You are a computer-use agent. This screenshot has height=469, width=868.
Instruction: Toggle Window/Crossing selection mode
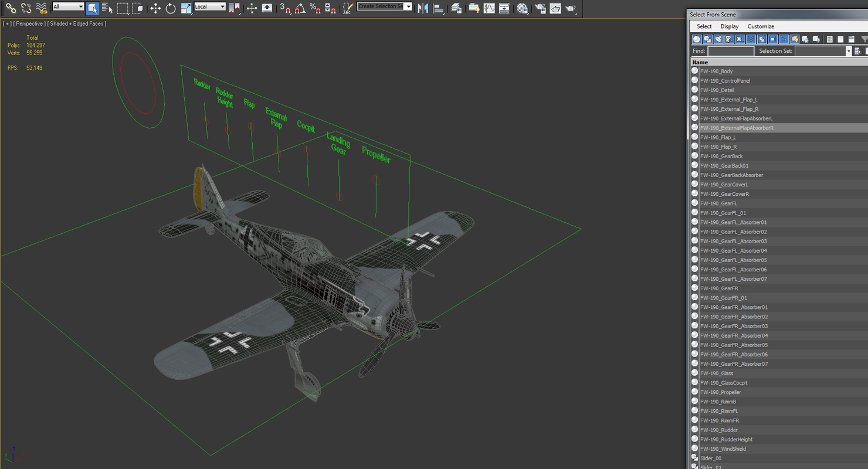[x=138, y=8]
